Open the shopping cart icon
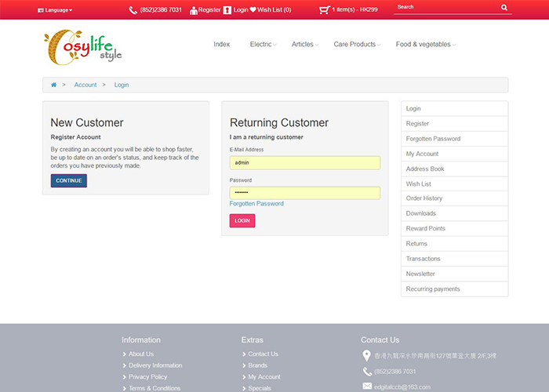 [324, 10]
